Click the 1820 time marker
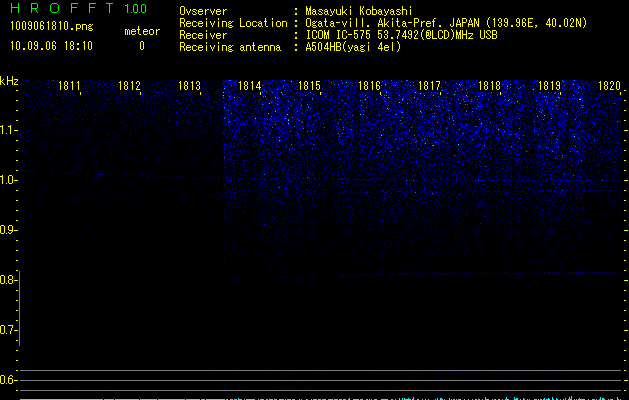629x400 pixels. (x=609, y=86)
